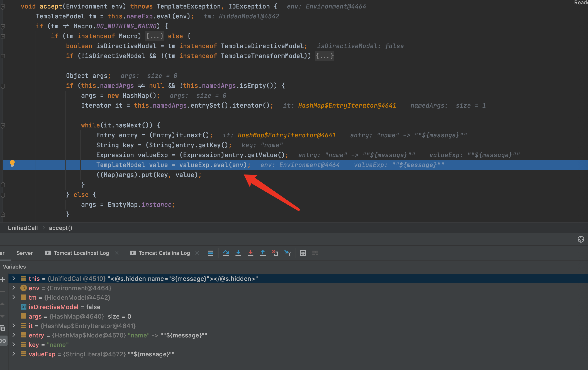Click the DO_NOTHING_MACRO constant in code

coord(126,26)
